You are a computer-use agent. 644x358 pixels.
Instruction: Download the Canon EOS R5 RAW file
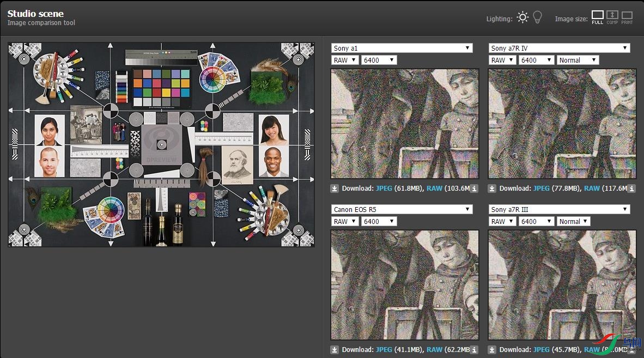point(434,350)
